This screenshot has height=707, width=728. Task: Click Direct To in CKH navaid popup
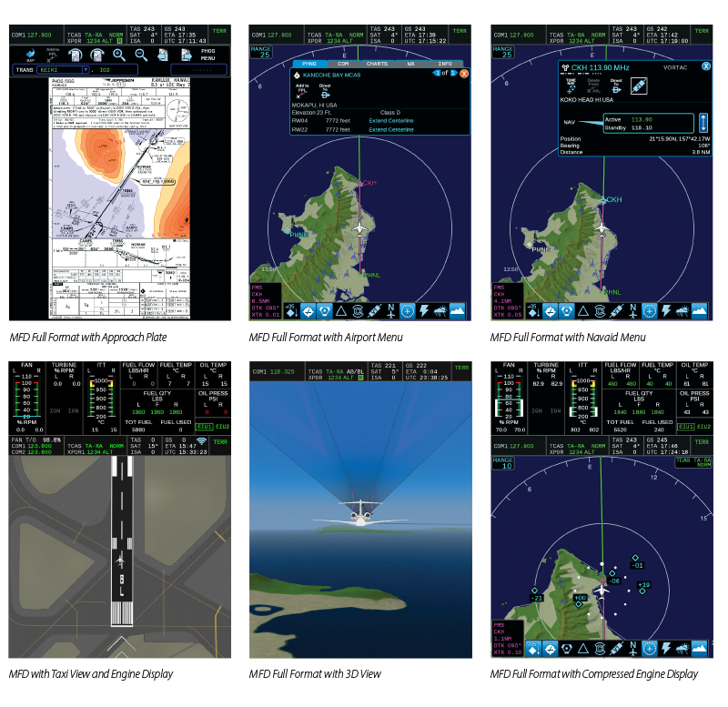616,86
